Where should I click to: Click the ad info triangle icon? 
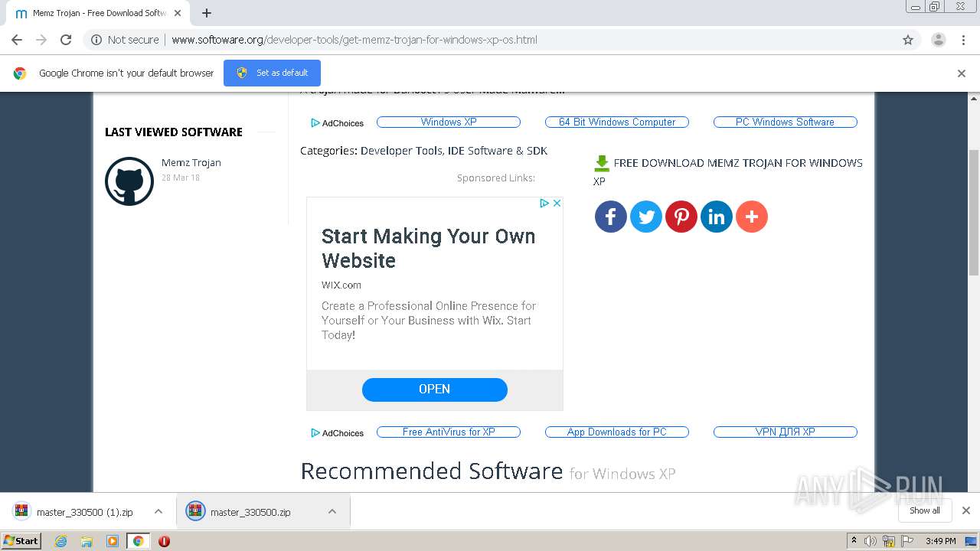point(544,203)
